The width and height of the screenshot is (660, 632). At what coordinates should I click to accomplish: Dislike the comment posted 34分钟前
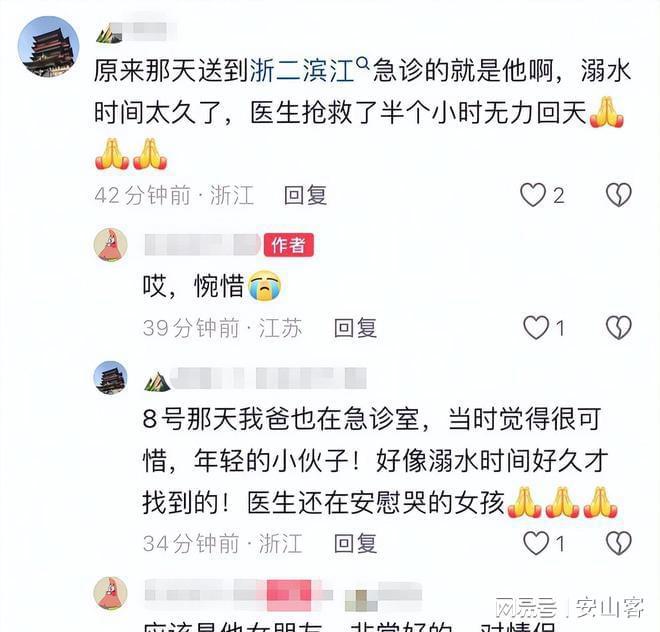coord(618,543)
